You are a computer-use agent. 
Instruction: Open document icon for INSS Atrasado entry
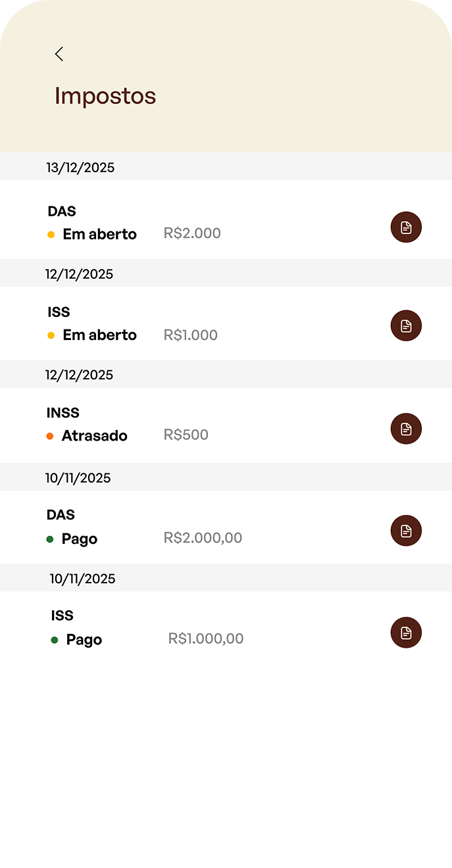click(x=406, y=429)
